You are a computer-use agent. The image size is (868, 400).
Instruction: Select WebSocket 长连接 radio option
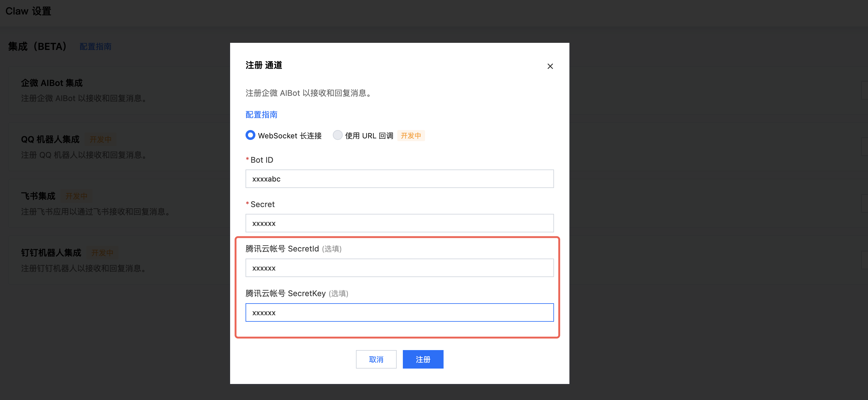(250, 135)
